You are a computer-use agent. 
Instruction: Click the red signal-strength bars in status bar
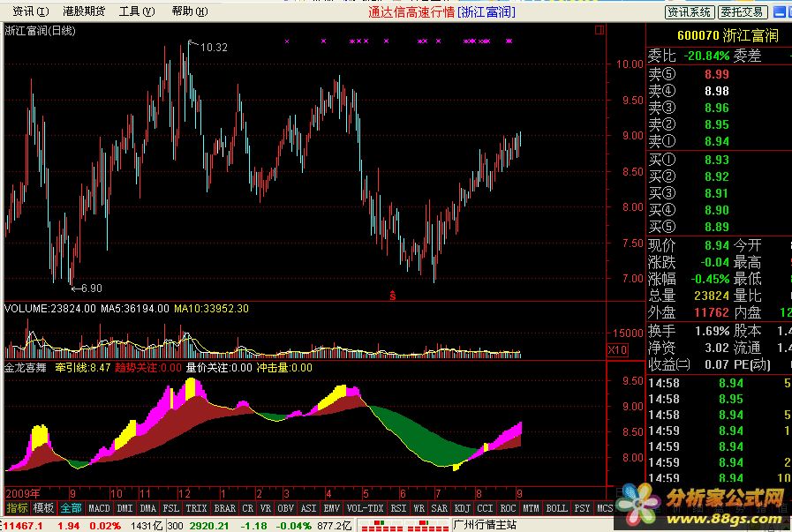(x=404, y=526)
